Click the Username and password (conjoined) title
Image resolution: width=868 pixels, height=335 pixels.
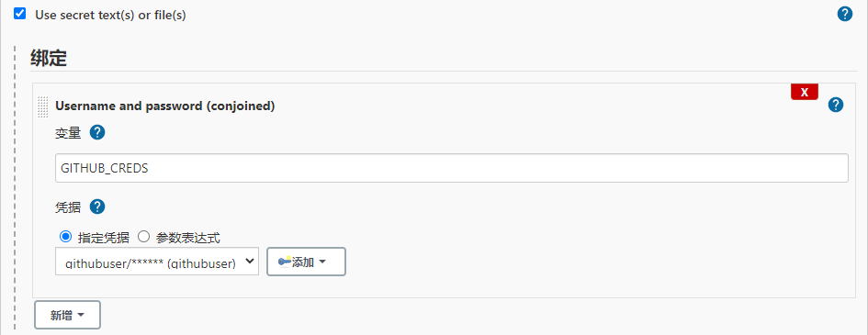pos(165,106)
